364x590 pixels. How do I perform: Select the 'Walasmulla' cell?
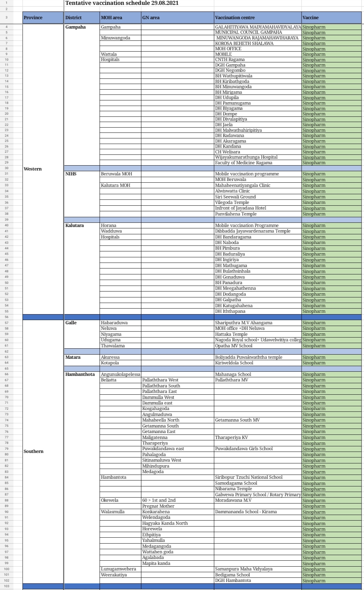point(120,512)
